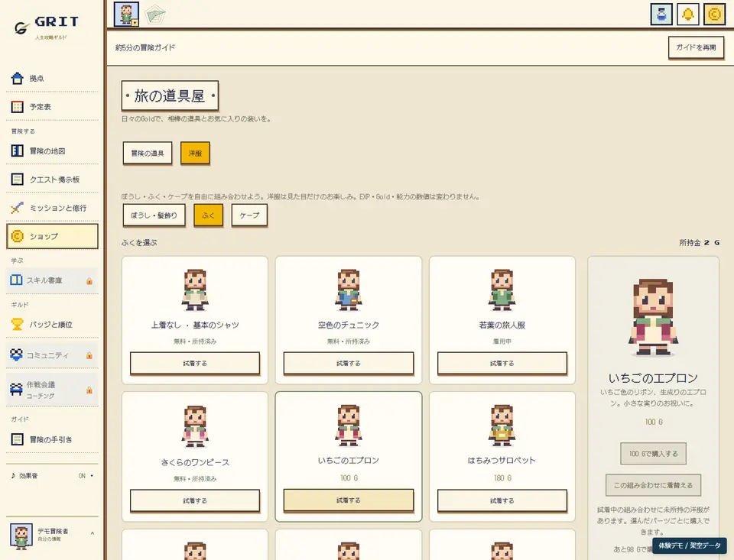The width and height of the screenshot is (734, 560).
Task: Click the large いちごのエプロン preview character
Action: tap(653, 318)
